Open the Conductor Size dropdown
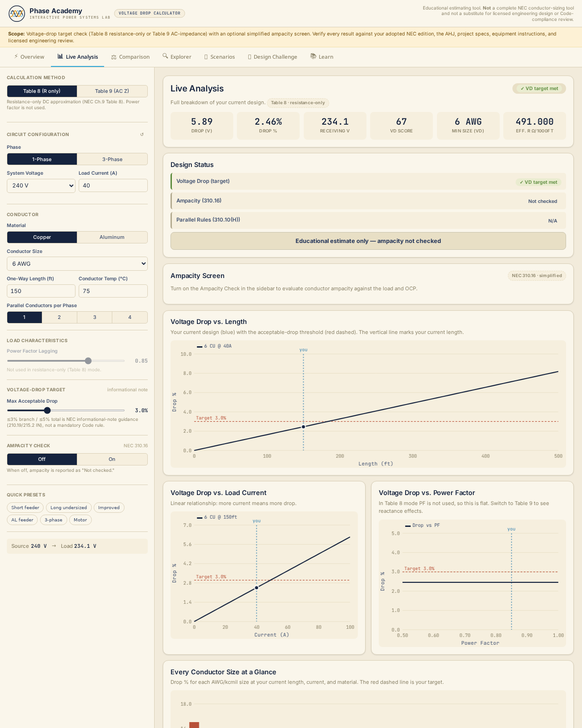The height and width of the screenshot is (728, 582). point(77,263)
